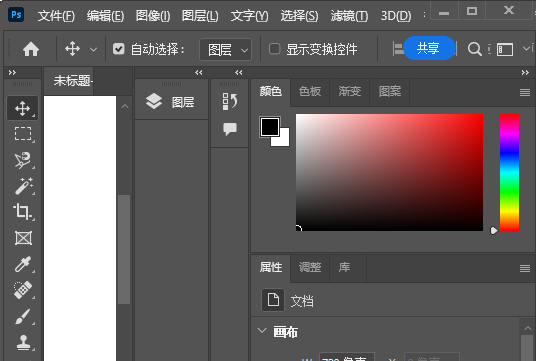Switch to the 调整 tab
This screenshot has width=536, height=361.
[310, 268]
